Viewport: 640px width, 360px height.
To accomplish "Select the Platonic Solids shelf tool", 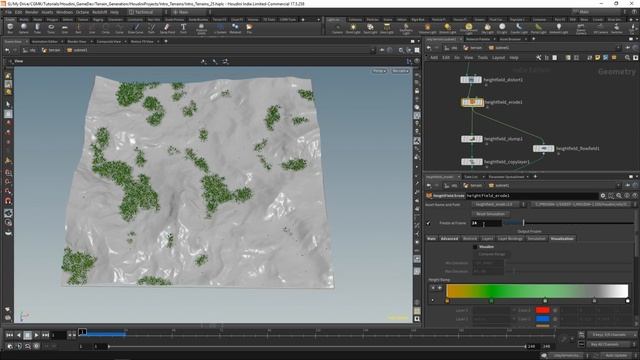I will pos(201,28).
